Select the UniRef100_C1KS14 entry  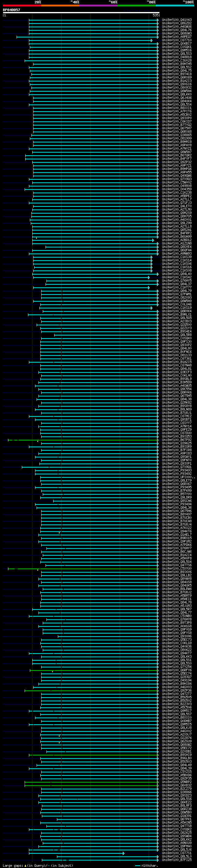click(x=177, y=260)
